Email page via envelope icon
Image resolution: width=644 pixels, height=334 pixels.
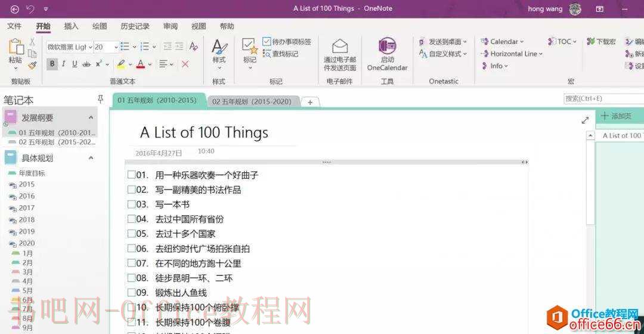tap(340, 46)
